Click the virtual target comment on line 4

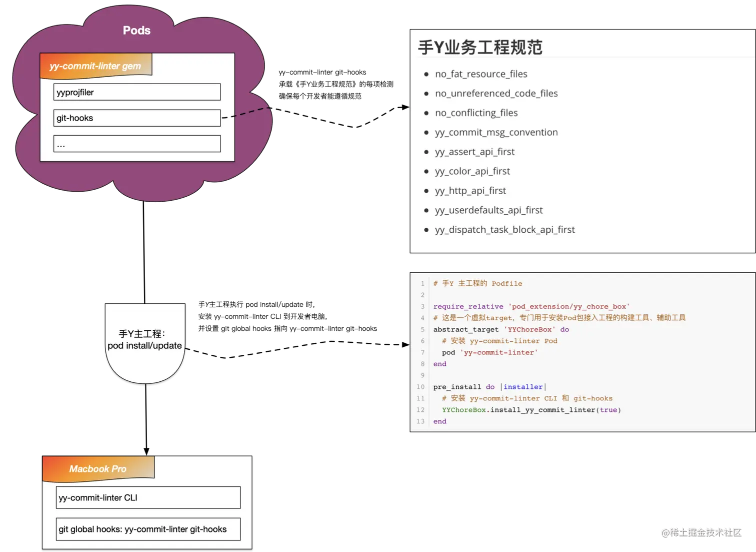(559, 318)
